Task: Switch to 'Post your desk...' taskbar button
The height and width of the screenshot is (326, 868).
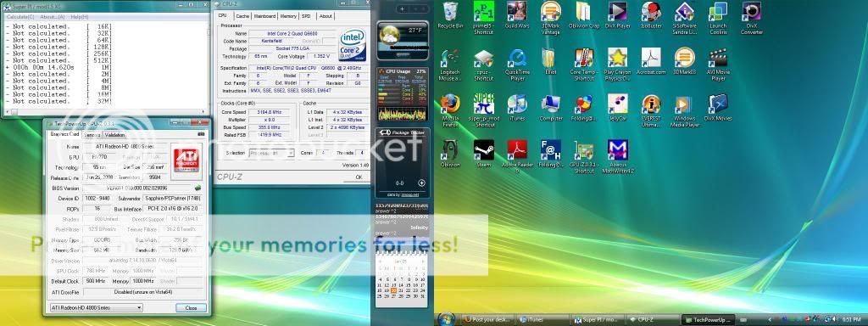Action: [488, 320]
